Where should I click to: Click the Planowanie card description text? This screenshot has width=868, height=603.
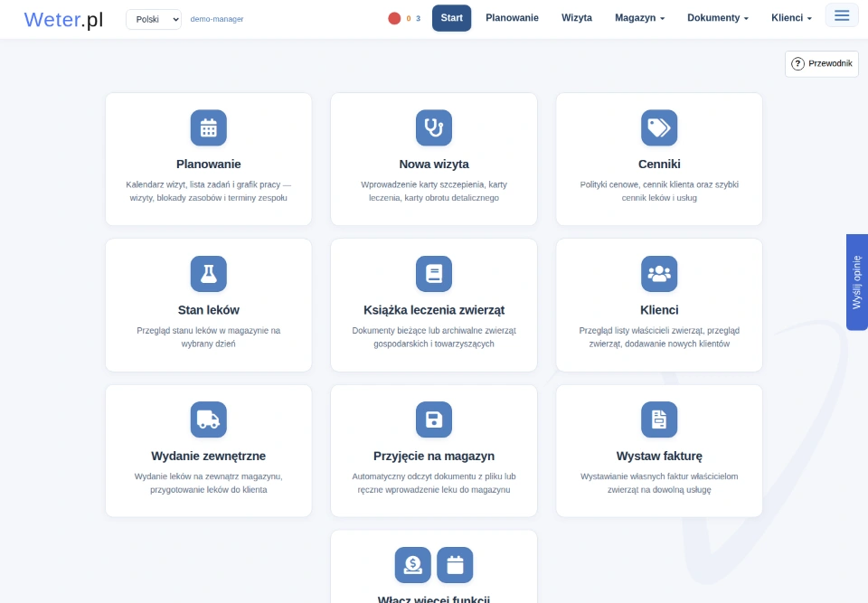click(x=209, y=191)
